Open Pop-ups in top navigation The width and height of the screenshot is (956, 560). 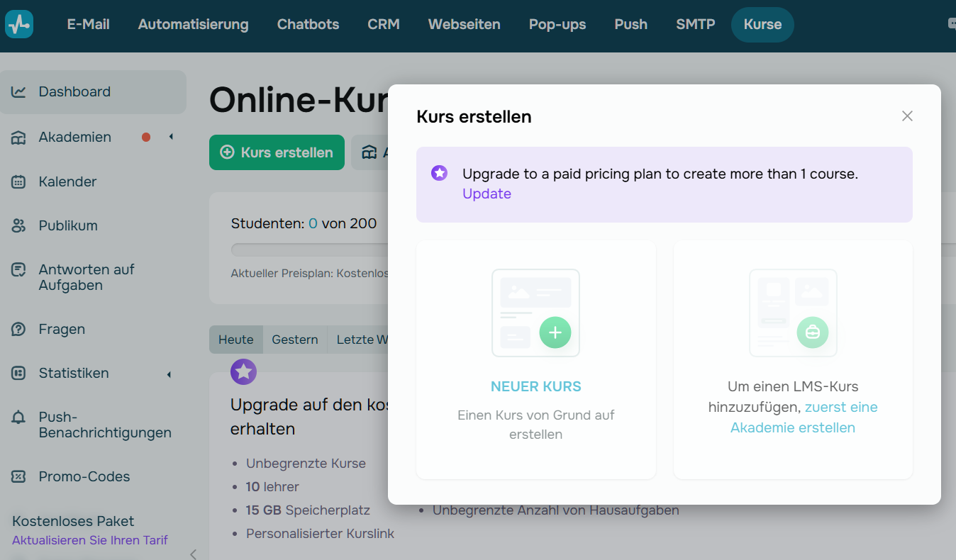pos(557,24)
